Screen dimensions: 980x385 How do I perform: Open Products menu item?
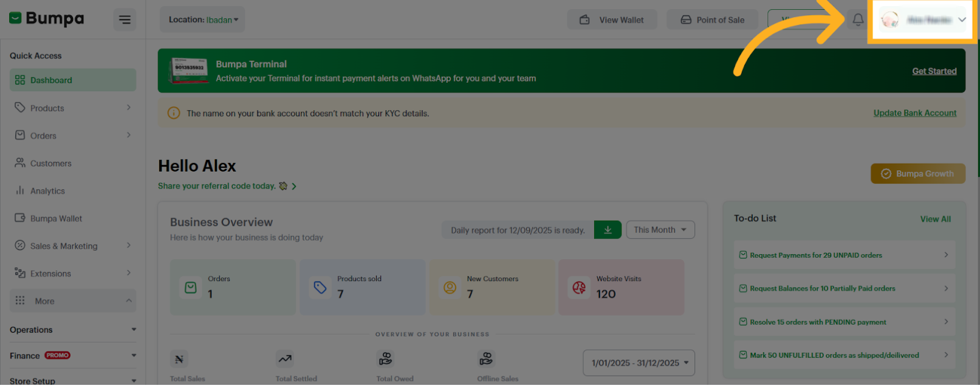pyautogui.click(x=73, y=108)
